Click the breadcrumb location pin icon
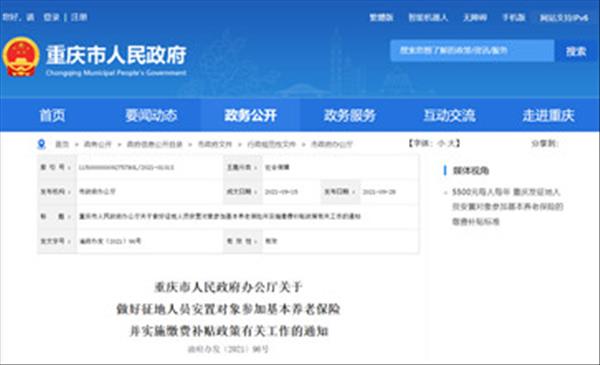This screenshot has width=600, height=365. (x=41, y=144)
